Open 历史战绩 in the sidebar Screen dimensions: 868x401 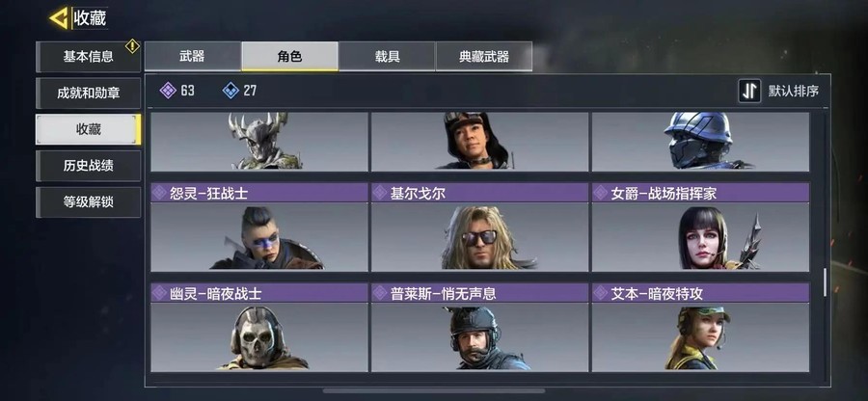89,166
